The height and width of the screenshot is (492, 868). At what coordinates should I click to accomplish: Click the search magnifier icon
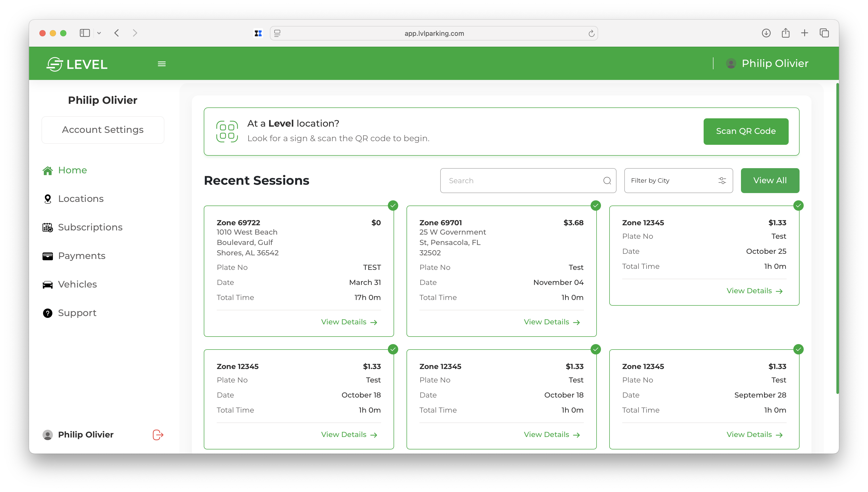point(607,181)
